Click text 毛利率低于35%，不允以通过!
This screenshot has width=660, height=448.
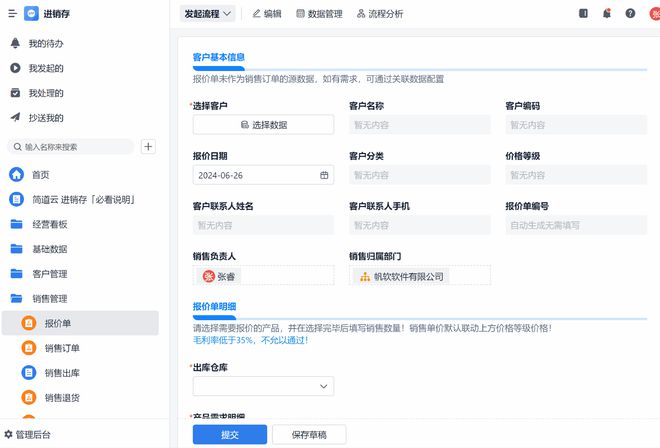pos(250,340)
